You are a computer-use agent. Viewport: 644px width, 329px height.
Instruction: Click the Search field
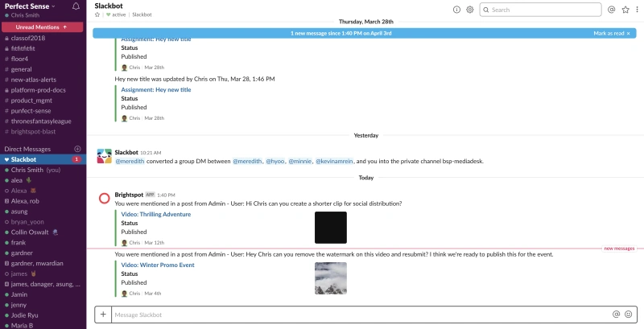(540, 10)
